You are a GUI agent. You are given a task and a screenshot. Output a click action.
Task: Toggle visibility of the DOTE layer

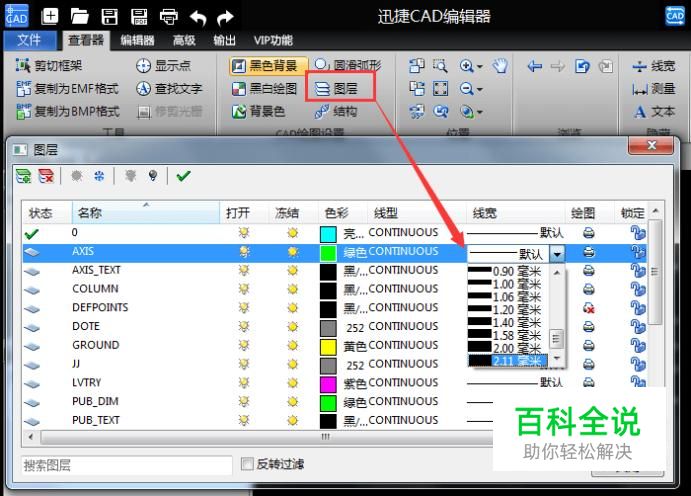(x=244, y=326)
